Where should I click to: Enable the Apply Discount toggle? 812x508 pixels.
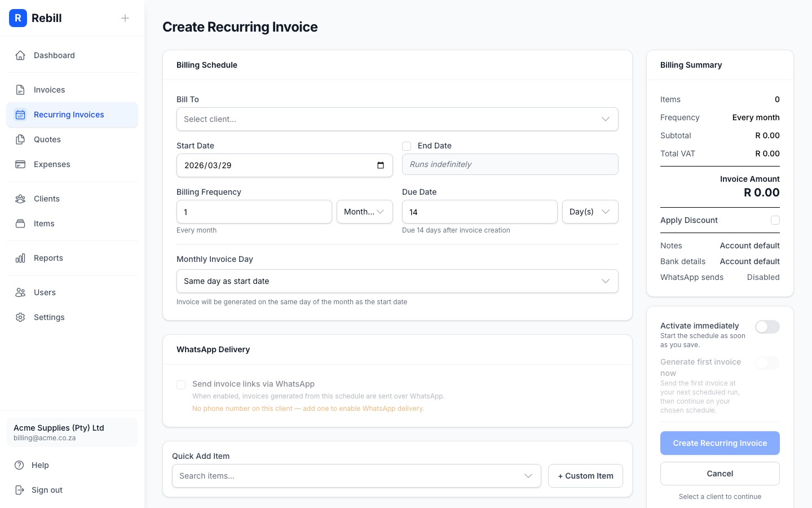tap(775, 220)
